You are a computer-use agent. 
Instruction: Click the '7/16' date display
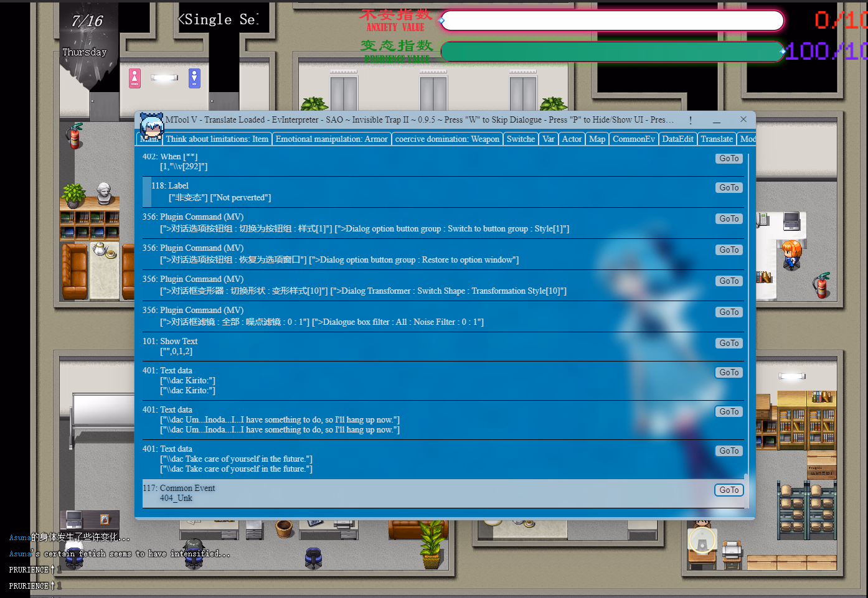coord(87,21)
